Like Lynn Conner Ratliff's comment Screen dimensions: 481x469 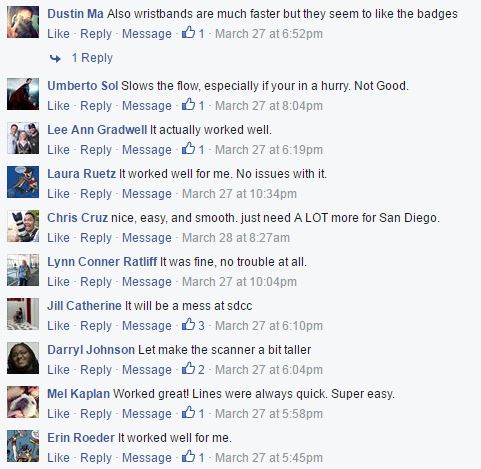(x=58, y=282)
